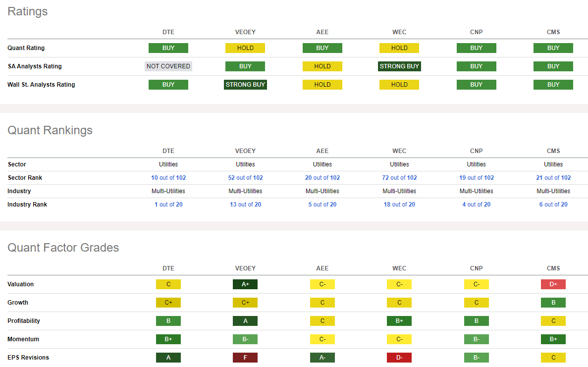This screenshot has height=367, width=588.
Task: Click AEE's 'BUY' Quant Rating badge
Action: point(322,48)
